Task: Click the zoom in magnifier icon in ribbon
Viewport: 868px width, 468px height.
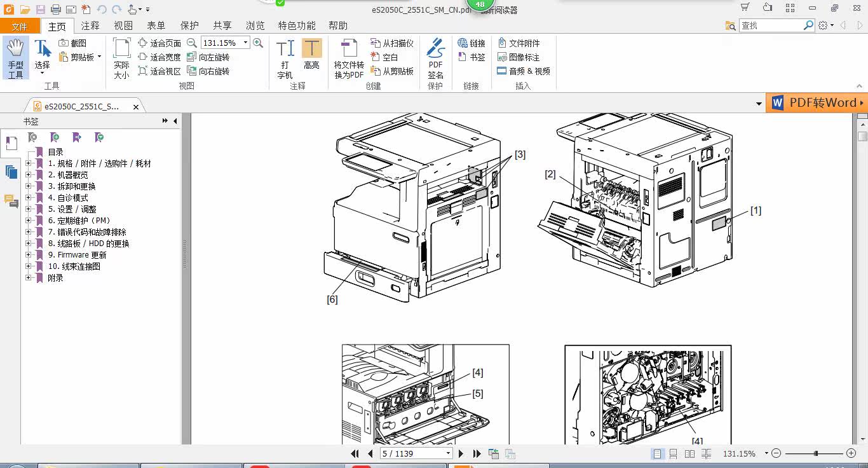Action: pos(258,43)
